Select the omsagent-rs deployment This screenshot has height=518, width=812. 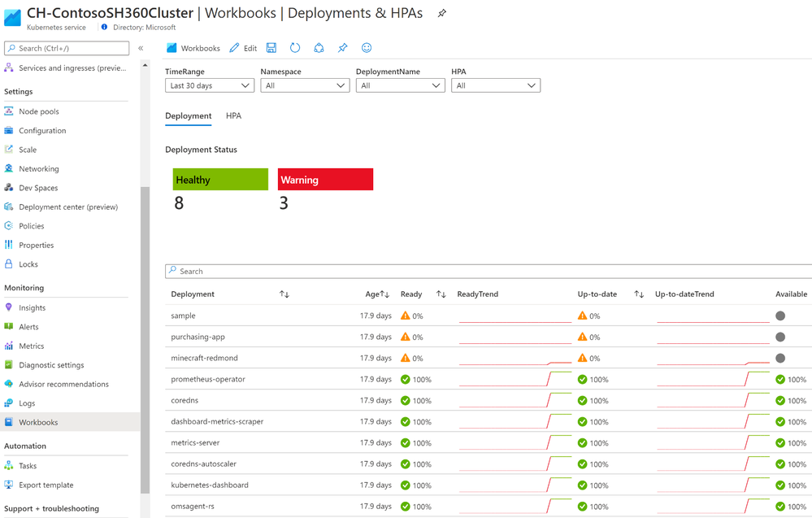click(x=489, y=507)
